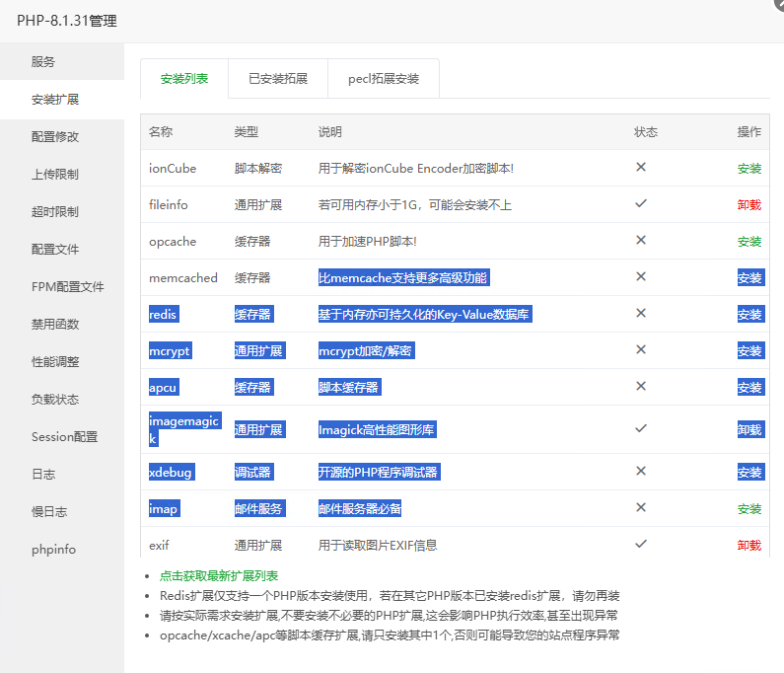Switch to the 已安装拓展 tab
The image size is (784, 673).
[278, 79]
